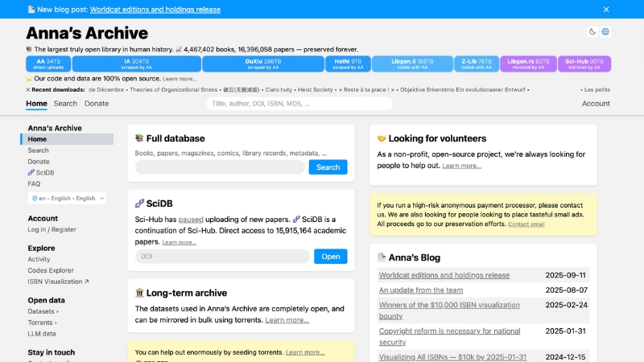Open ISBN Visualization external link
The height and width of the screenshot is (362, 644).
[58, 282]
